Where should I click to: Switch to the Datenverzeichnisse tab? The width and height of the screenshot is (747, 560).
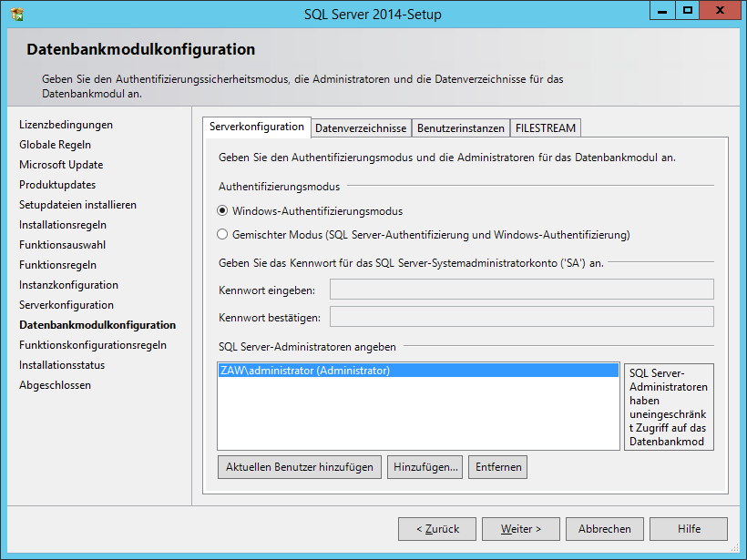point(361,128)
